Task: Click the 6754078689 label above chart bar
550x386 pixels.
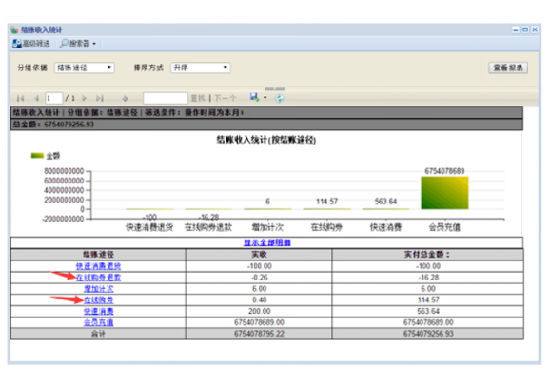Action: pyautogui.click(x=444, y=171)
